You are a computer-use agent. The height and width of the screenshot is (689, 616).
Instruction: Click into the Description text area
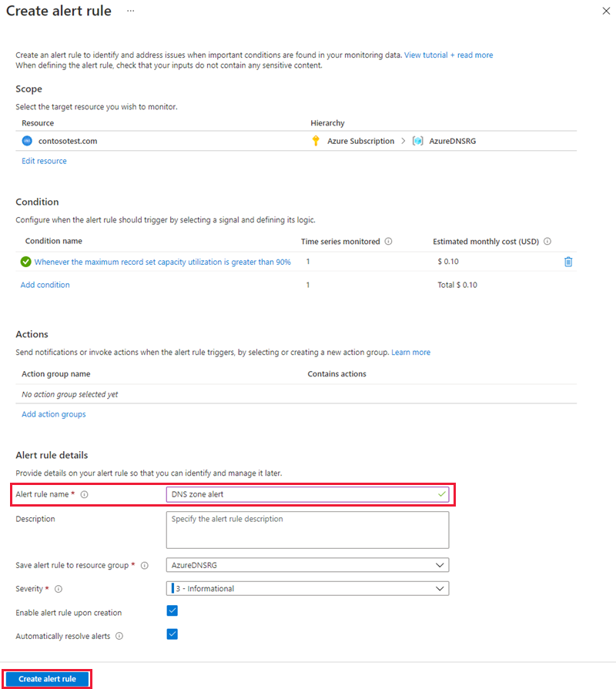tap(307, 530)
